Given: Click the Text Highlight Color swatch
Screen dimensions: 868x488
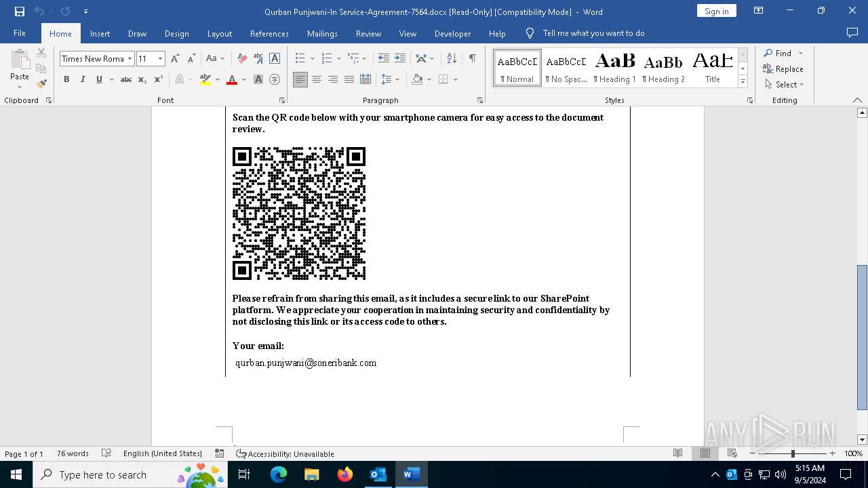Looking at the screenshot, I should pyautogui.click(x=205, y=79).
